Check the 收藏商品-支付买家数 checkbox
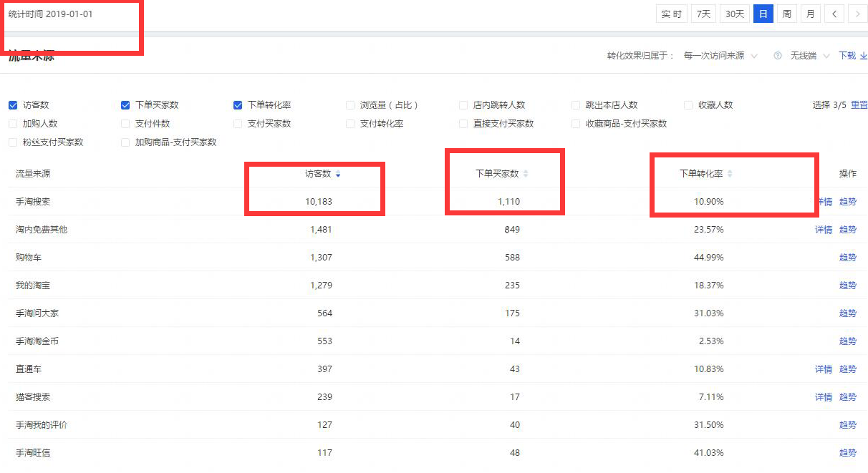868x473 pixels. 576,124
